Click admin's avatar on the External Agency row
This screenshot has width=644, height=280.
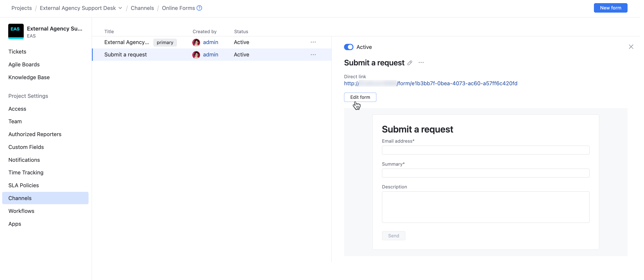[x=196, y=42]
